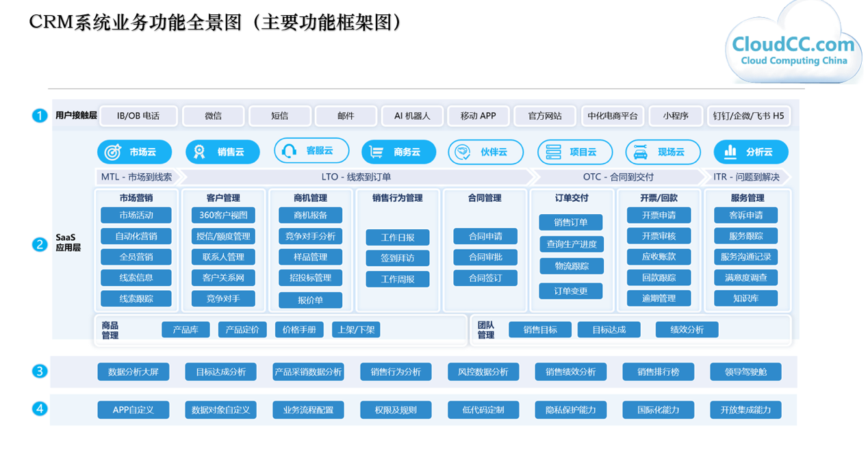Select the headset icon on 客服云

[289, 151]
